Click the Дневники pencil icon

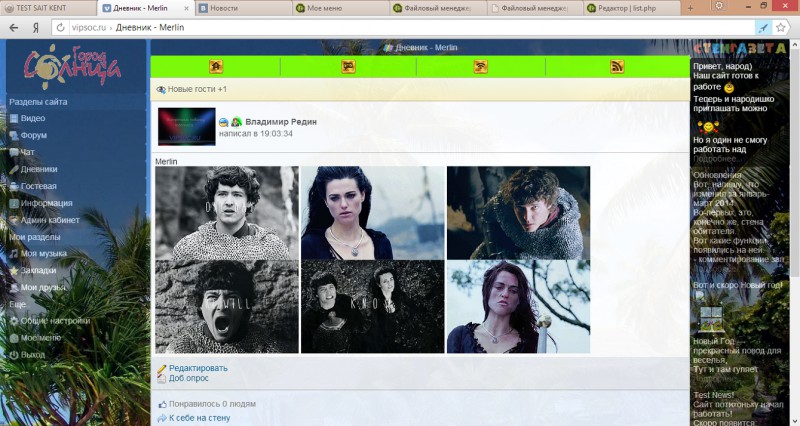pyautogui.click(x=14, y=169)
